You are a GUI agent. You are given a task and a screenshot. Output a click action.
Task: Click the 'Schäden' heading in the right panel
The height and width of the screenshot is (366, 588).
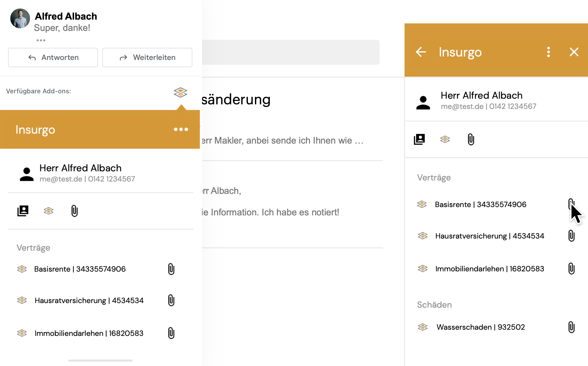point(434,305)
